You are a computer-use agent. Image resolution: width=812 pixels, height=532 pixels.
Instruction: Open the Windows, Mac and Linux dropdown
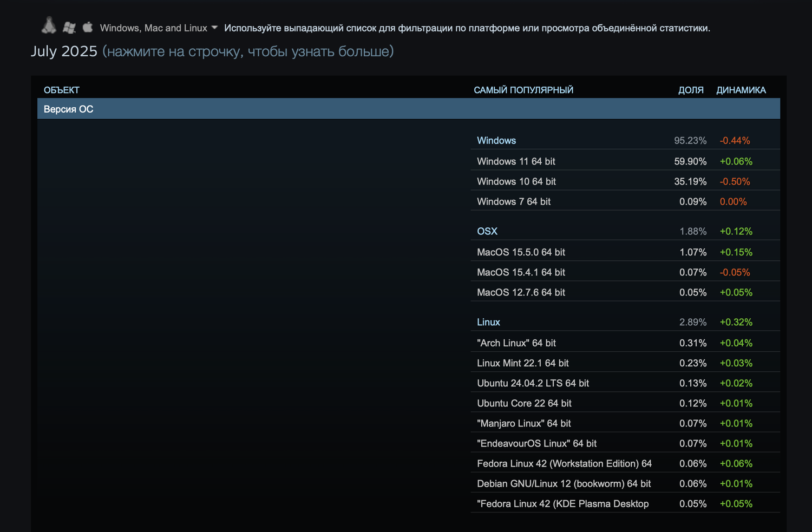(x=159, y=28)
